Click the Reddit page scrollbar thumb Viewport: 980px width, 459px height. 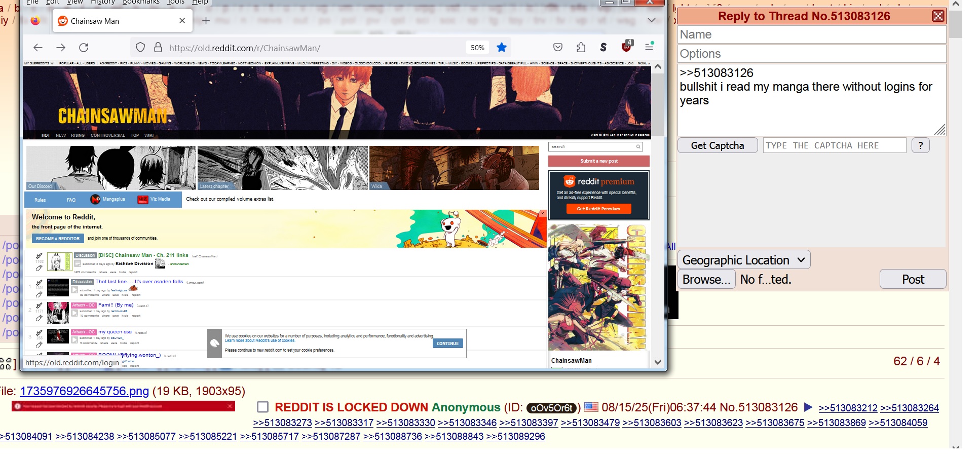(658, 105)
